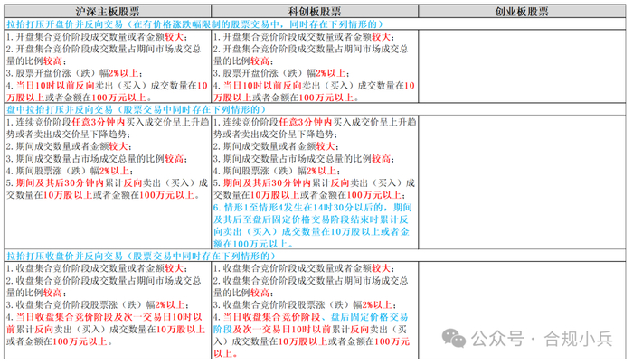Click 沪深主板 line 2. 期间成交数量或者金额较大
The height and width of the screenshot is (364, 633).
tap(69, 146)
